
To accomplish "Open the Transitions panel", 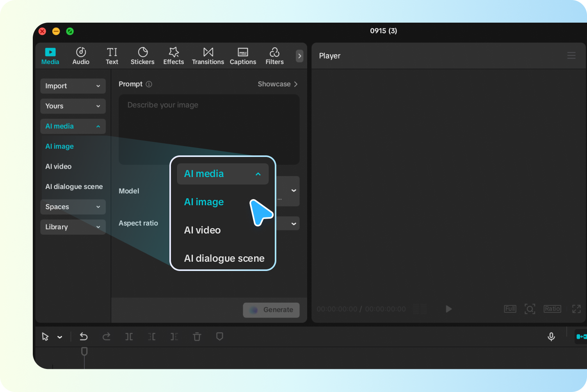I will (208, 56).
